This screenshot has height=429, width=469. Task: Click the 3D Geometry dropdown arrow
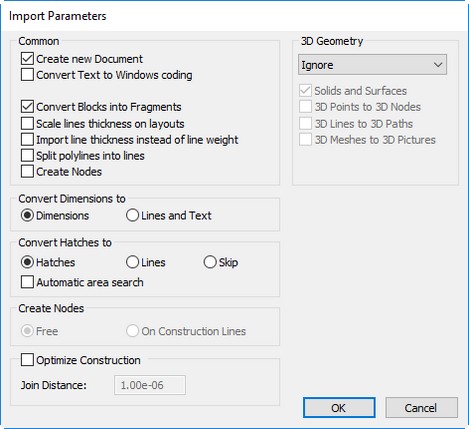pyautogui.click(x=438, y=65)
